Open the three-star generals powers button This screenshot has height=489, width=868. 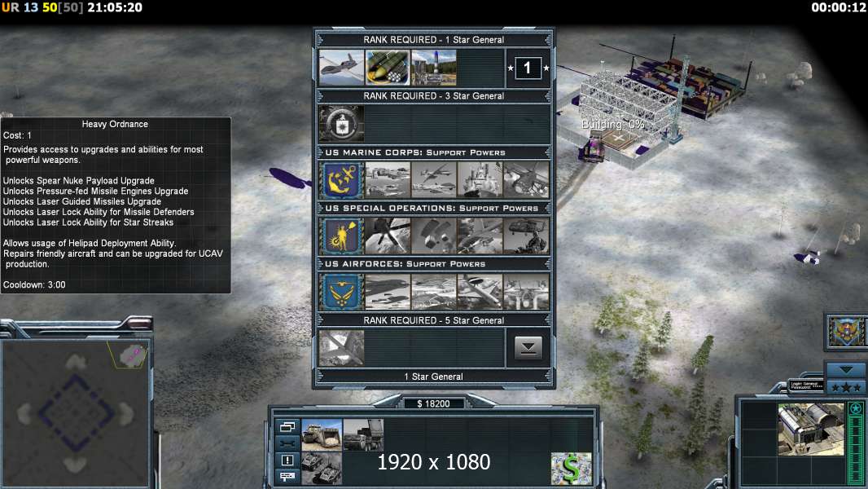click(846, 388)
